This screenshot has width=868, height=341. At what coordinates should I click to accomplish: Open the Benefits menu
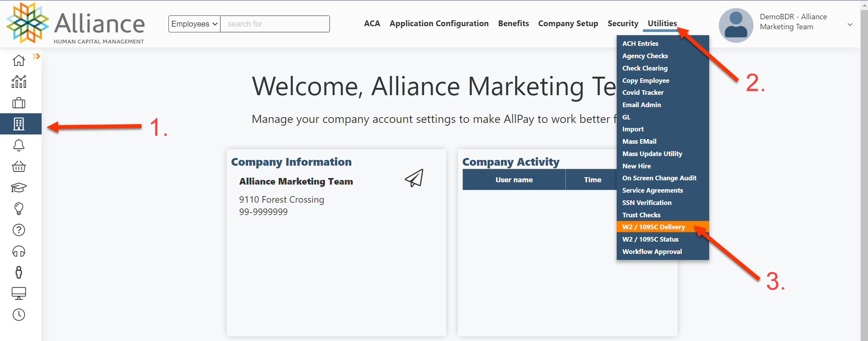tap(513, 24)
